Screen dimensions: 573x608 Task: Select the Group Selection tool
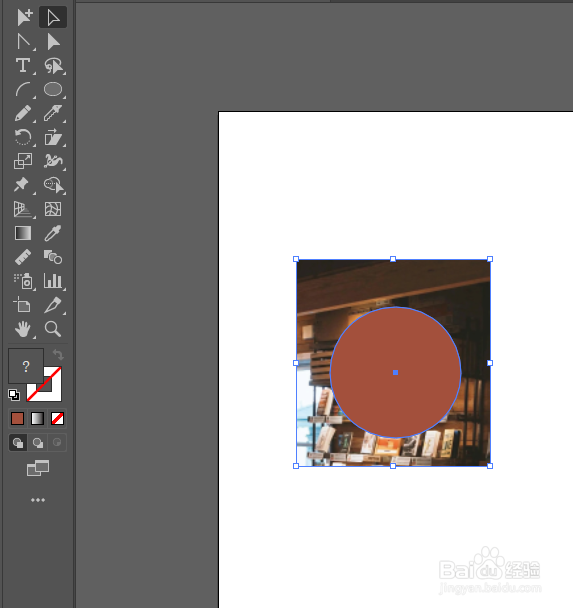tap(53, 41)
